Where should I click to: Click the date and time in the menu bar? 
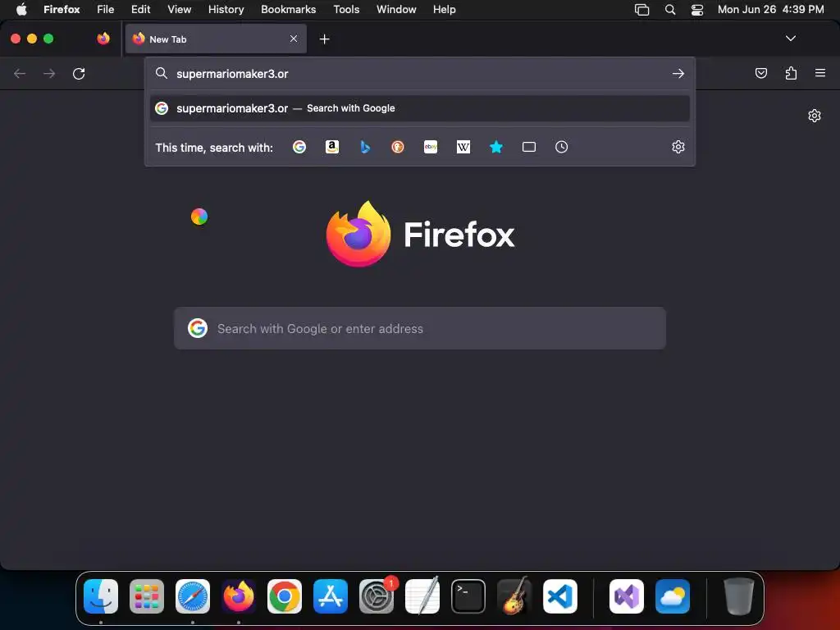(770, 9)
